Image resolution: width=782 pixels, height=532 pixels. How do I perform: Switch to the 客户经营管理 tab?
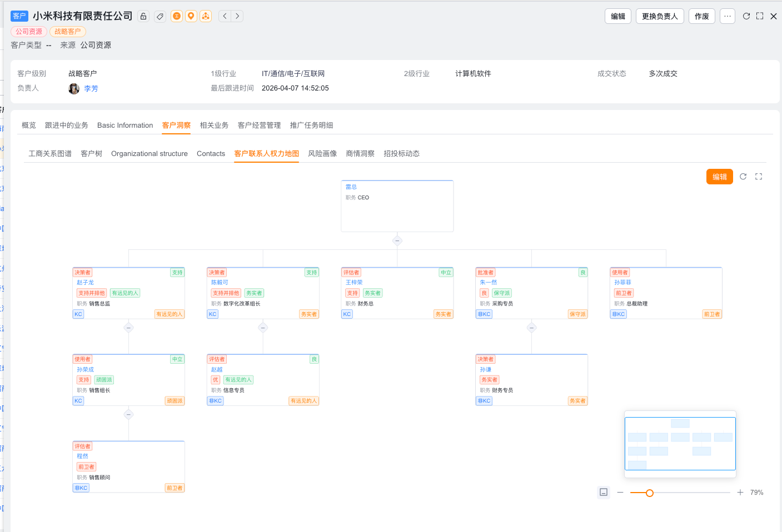pos(260,126)
